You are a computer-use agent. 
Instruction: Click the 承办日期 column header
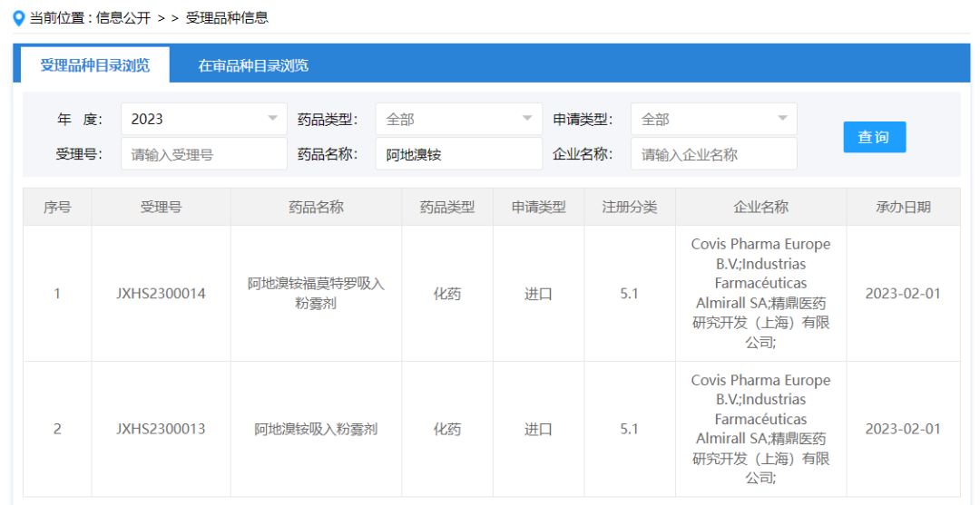point(902,207)
